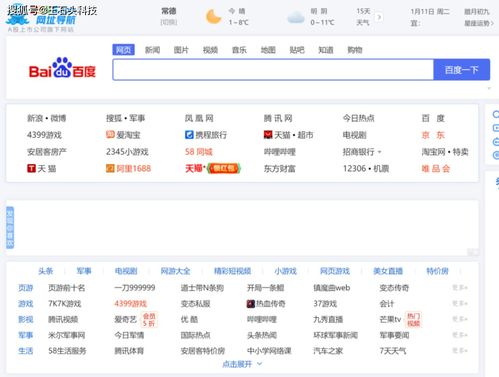Image resolution: width=499 pixels, height=377 pixels.
Task: Select the 图片 search tab
Action: point(181,50)
